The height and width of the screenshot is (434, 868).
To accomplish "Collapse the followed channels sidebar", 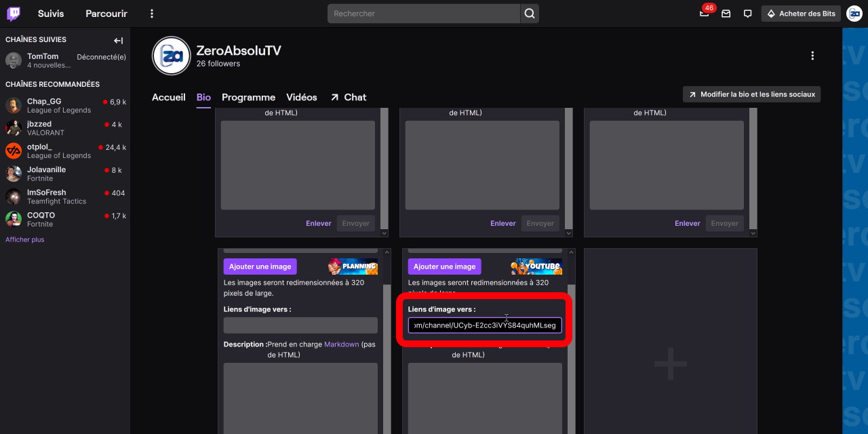I will [118, 41].
